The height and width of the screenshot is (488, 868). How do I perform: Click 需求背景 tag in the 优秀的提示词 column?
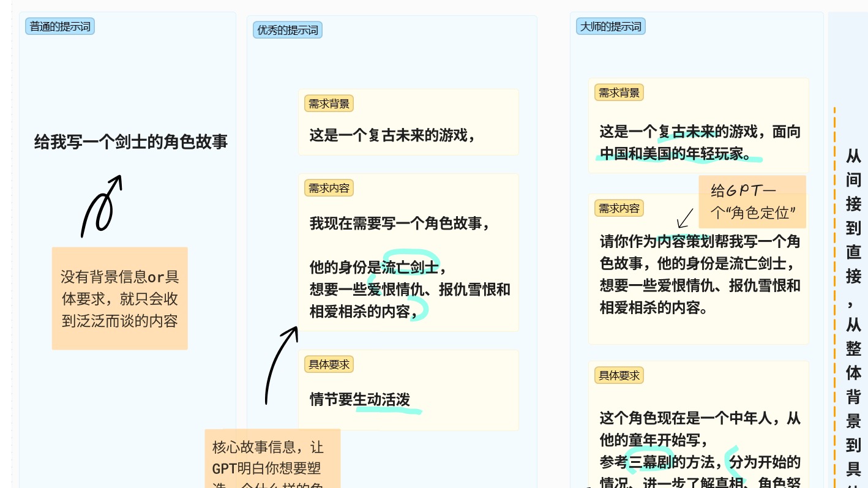tap(329, 103)
